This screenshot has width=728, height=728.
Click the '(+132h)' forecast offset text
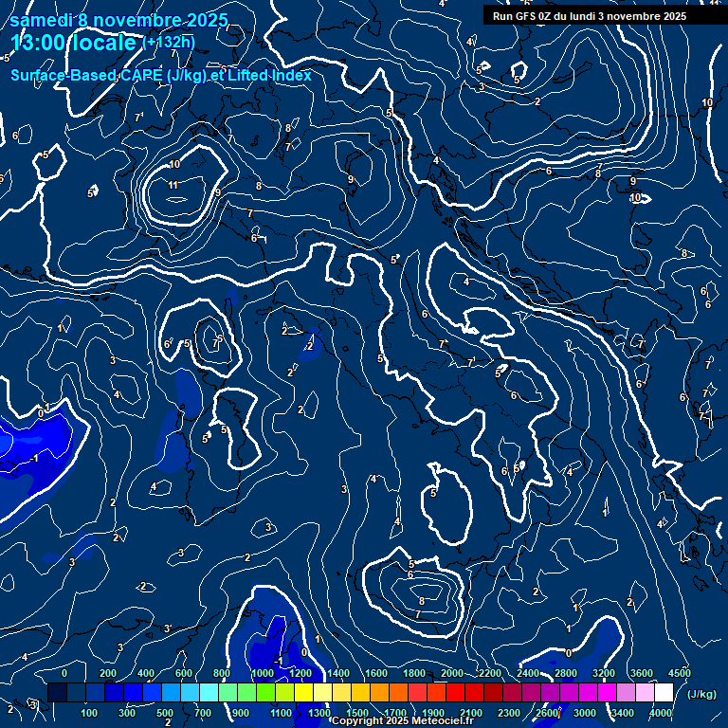coord(169,43)
